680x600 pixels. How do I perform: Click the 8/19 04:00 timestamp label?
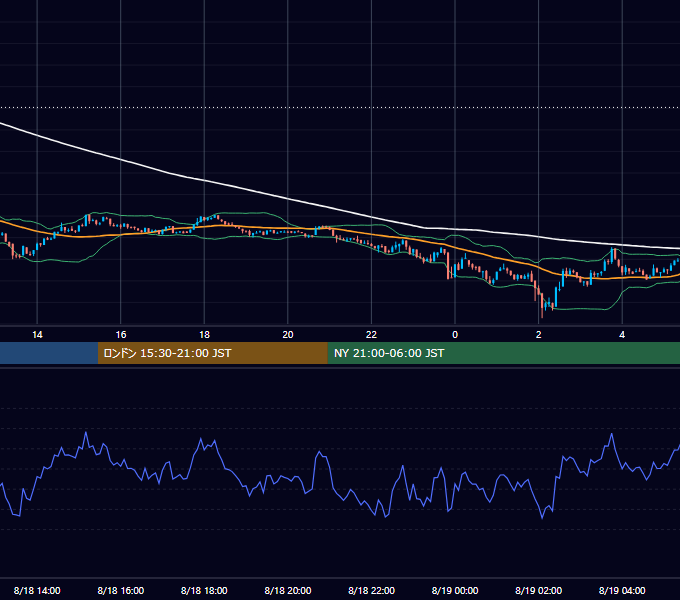622,590
